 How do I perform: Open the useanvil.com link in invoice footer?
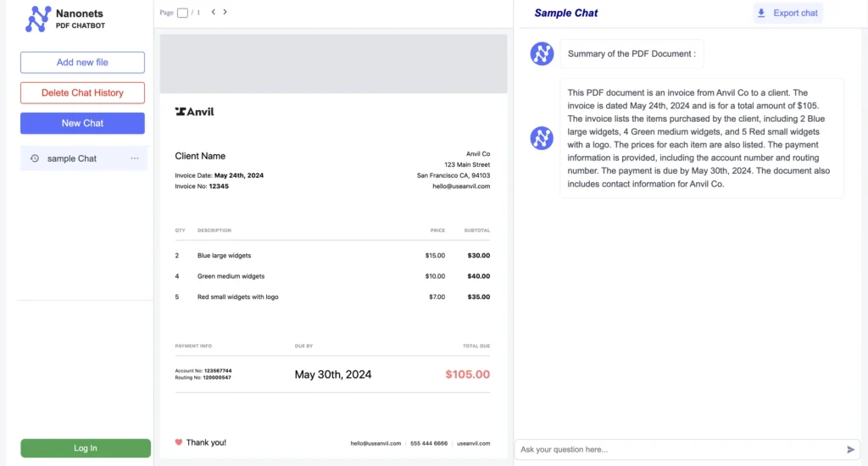tap(473, 443)
